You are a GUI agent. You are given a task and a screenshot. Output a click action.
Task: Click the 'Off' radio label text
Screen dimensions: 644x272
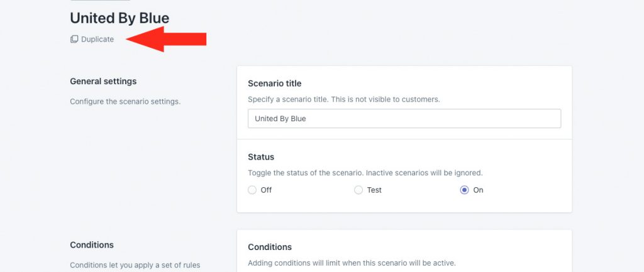pos(266,190)
